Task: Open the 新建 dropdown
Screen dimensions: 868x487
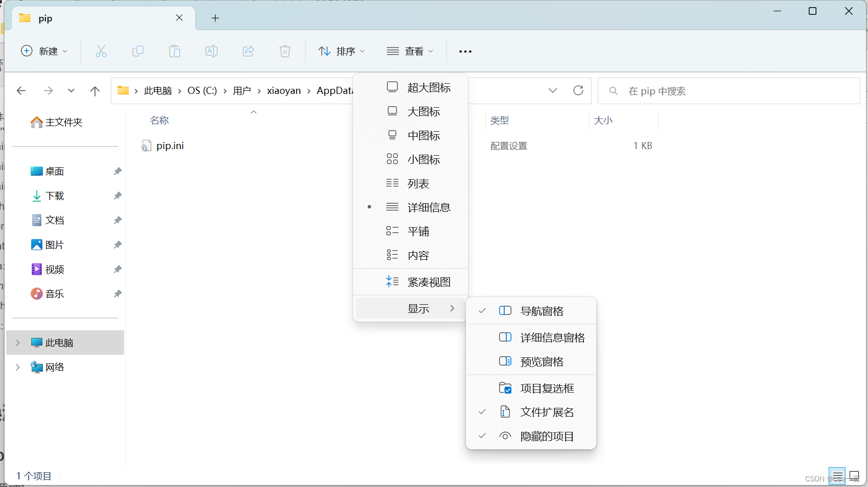Action: (44, 51)
